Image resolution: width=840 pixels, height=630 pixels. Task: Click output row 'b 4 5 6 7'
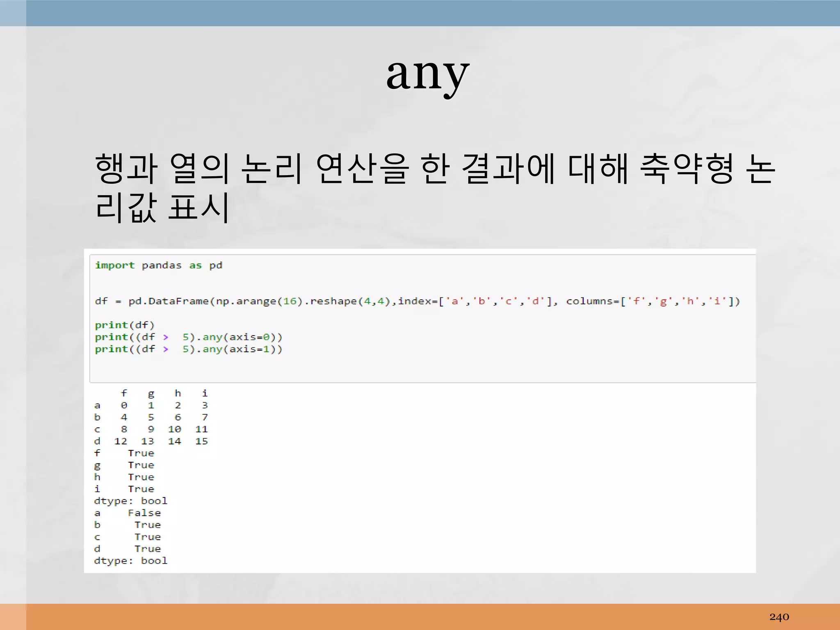151,418
